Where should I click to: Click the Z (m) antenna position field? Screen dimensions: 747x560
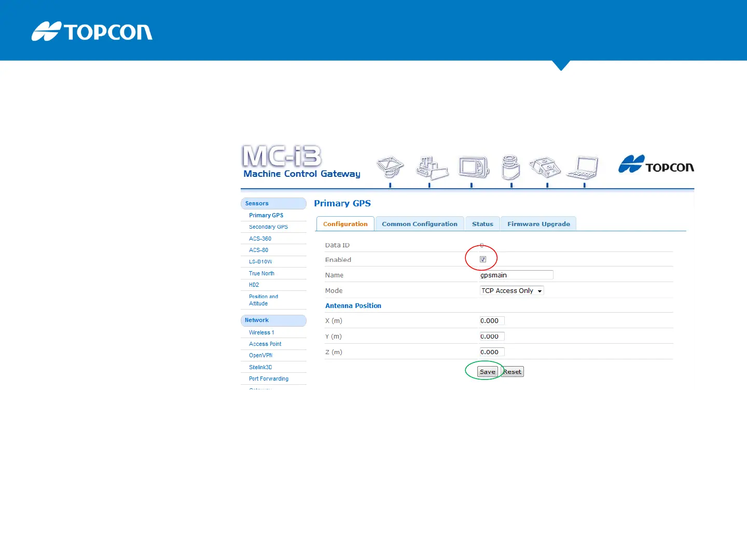pyautogui.click(x=492, y=352)
